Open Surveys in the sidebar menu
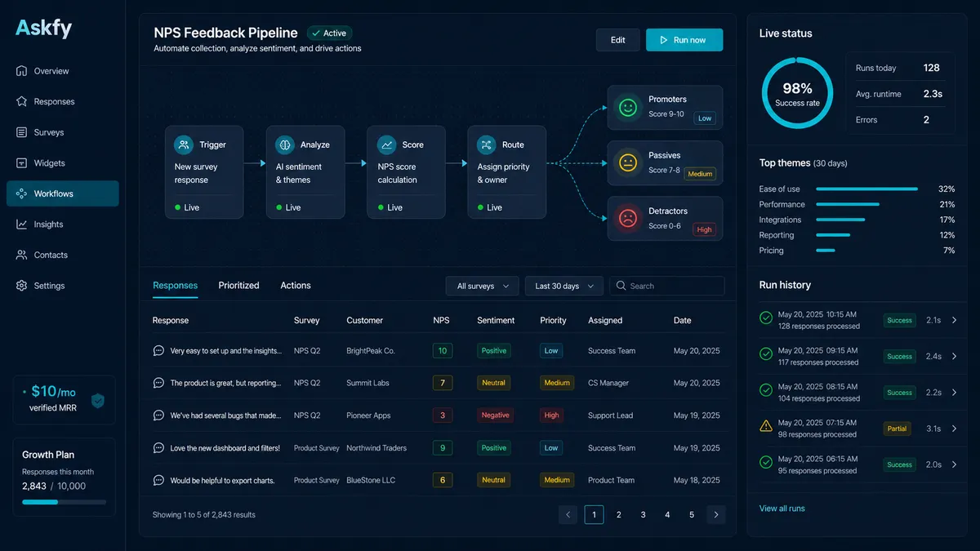 coord(63,132)
